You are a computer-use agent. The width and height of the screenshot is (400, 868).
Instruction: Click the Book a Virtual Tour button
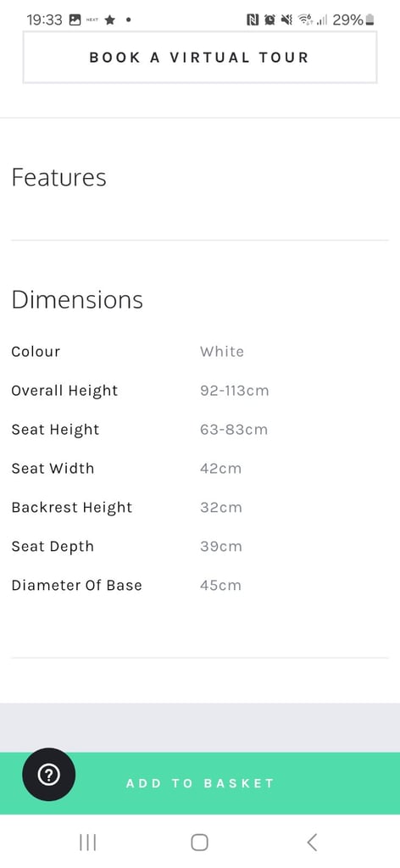coord(200,57)
